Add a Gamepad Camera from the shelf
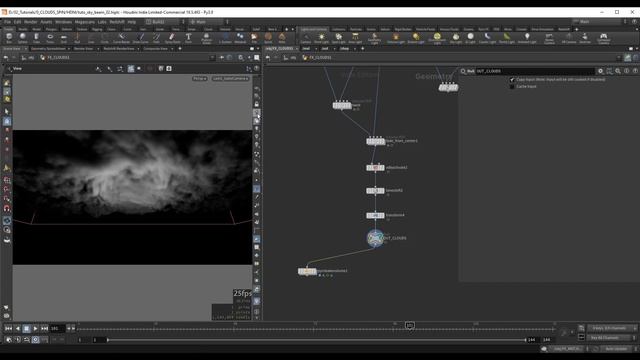640x360 pixels. point(603,38)
